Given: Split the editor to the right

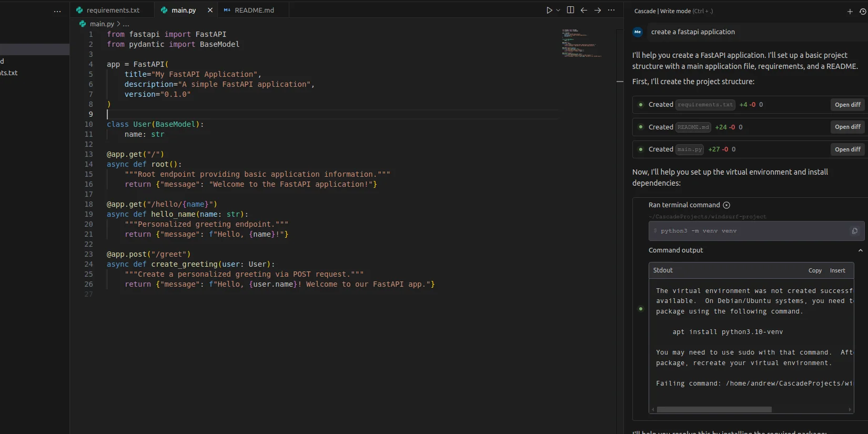Looking at the screenshot, I should [570, 10].
